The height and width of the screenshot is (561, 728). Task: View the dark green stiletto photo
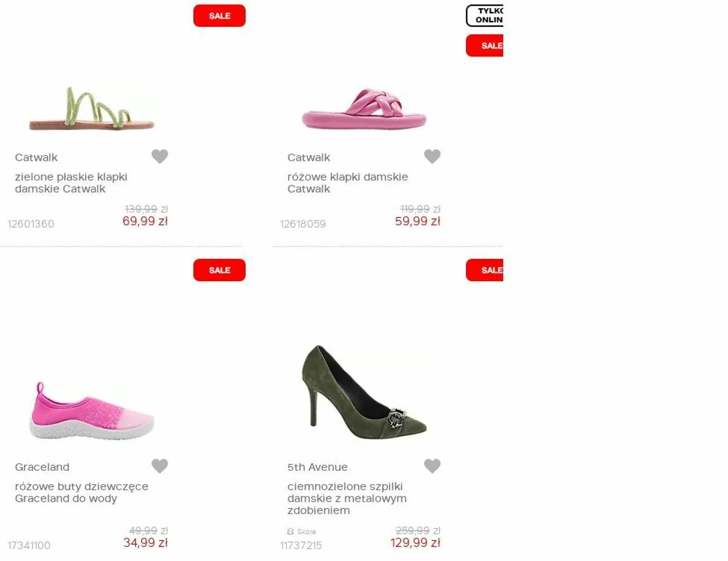pyautogui.click(x=364, y=393)
